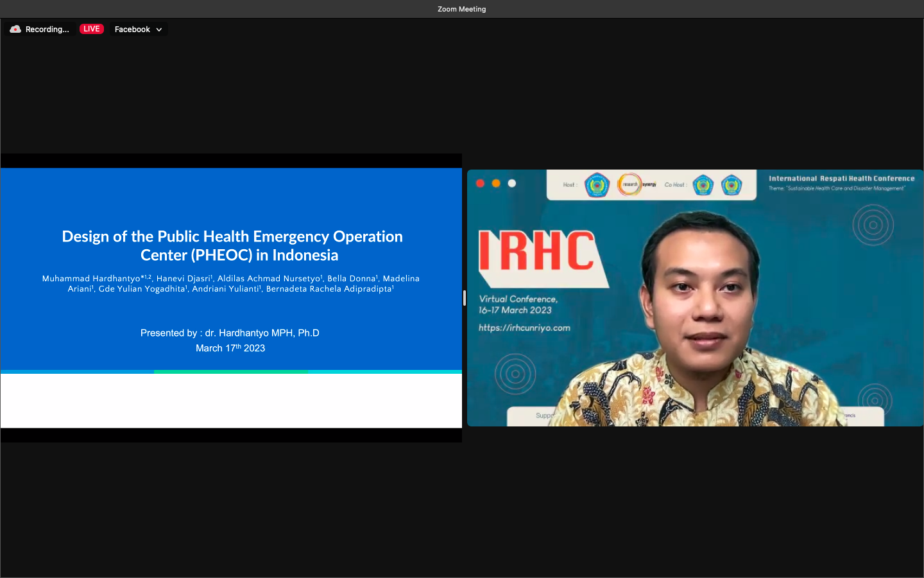Click the March 17th 2023 date on slide
This screenshot has height=578, width=924.
click(x=230, y=348)
